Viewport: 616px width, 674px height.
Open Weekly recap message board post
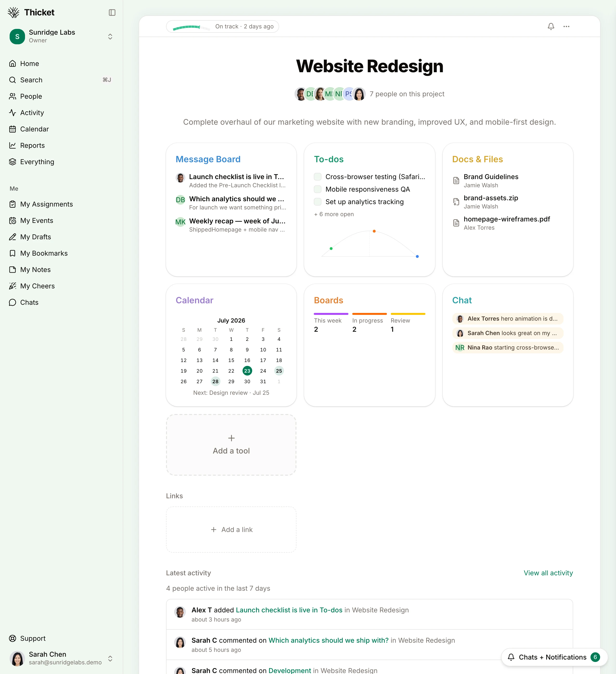(x=231, y=225)
